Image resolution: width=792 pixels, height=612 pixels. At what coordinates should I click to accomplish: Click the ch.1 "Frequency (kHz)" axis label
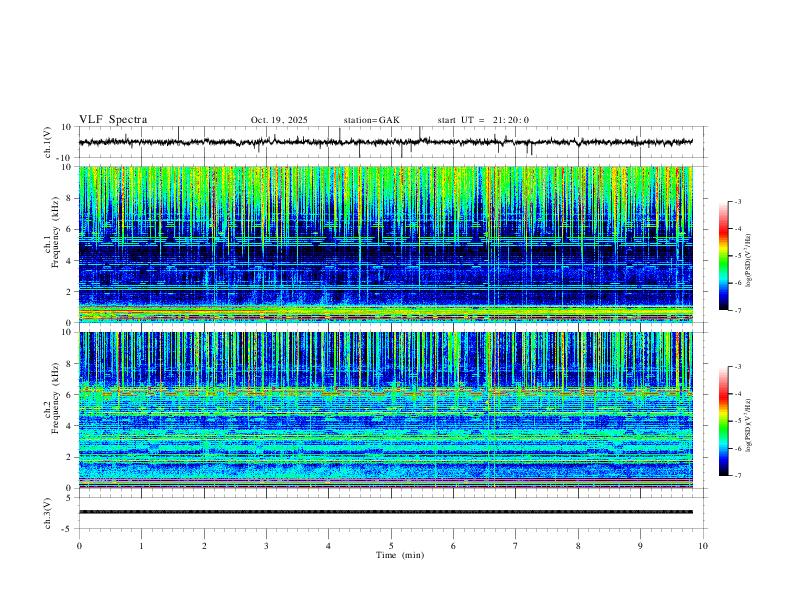click(x=55, y=232)
